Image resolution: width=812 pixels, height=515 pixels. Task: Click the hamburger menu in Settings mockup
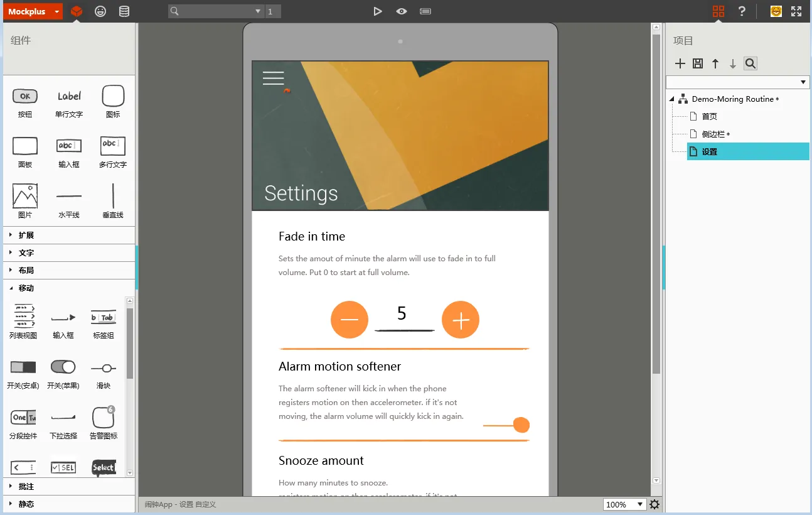point(274,78)
